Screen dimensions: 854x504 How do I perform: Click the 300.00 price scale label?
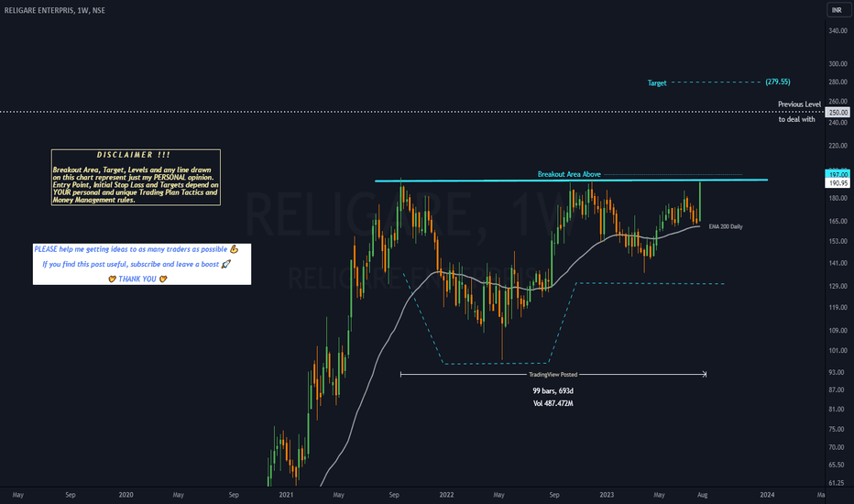click(838, 64)
